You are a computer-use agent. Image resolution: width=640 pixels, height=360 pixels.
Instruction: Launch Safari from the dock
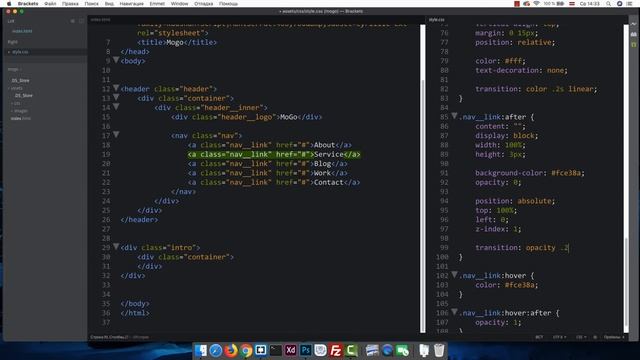tap(216, 350)
